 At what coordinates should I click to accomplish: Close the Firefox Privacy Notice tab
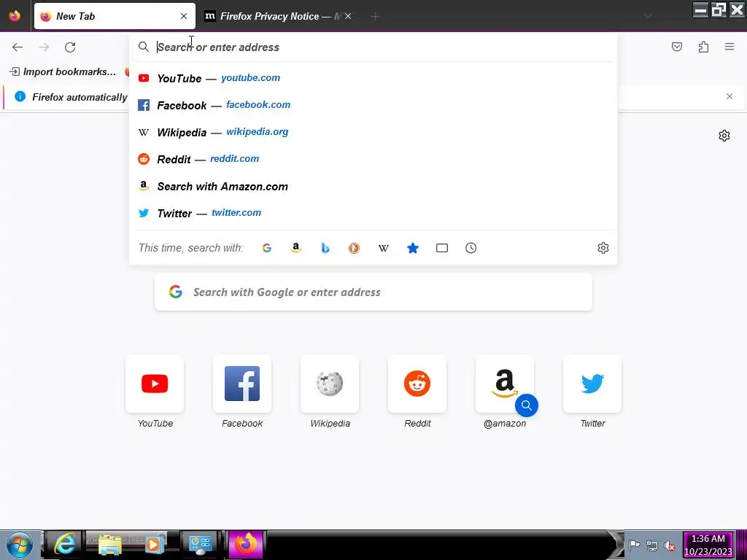(x=348, y=16)
